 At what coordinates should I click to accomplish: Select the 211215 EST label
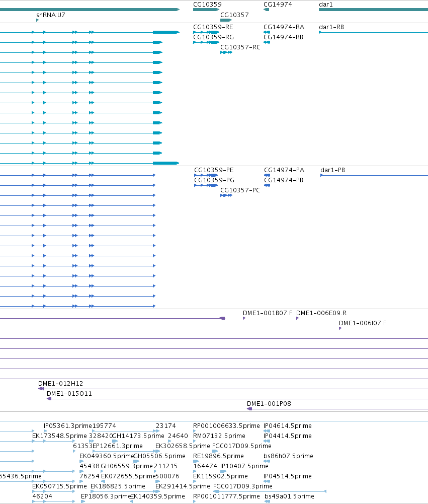(165, 466)
